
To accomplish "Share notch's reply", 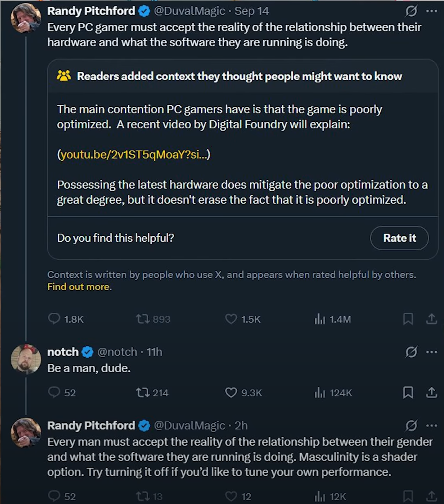I will (x=431, y=393).
